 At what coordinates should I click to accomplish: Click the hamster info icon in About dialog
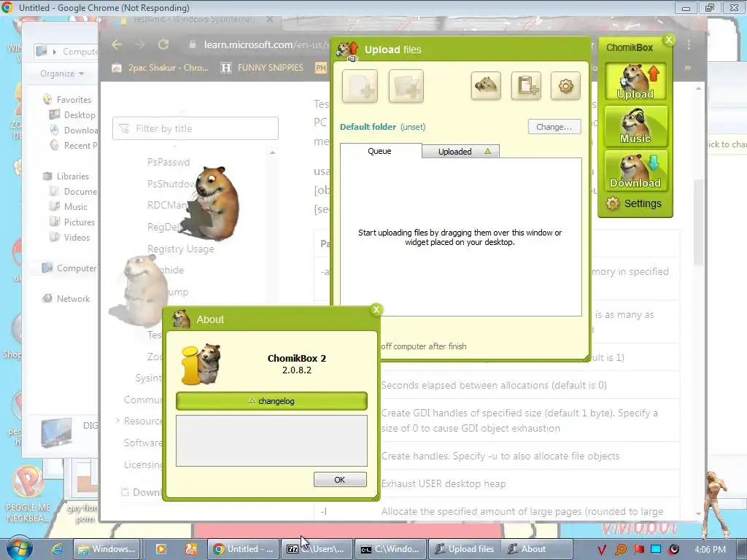click(x=201, y=365)
